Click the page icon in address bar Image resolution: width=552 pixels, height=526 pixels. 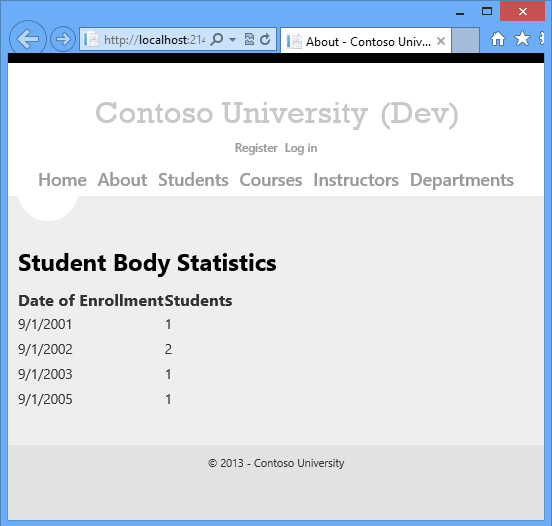pyautogui.click(x=91, y=39)
